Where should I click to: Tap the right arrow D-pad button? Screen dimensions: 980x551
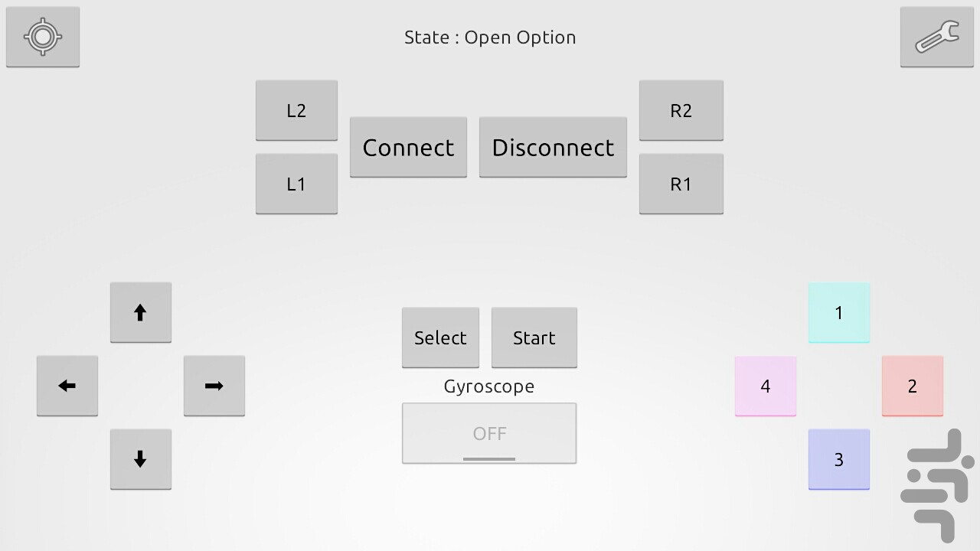click(x=214, y=386)
